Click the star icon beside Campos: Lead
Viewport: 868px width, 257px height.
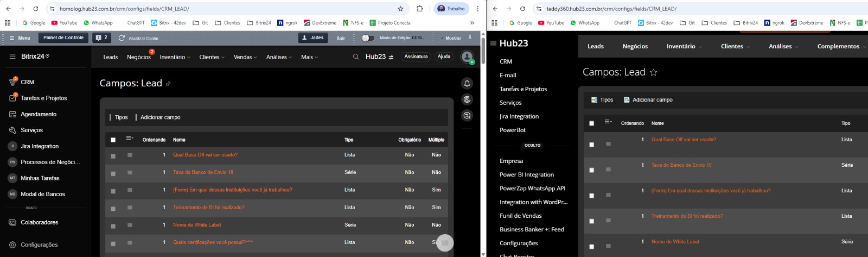(654, 72)
